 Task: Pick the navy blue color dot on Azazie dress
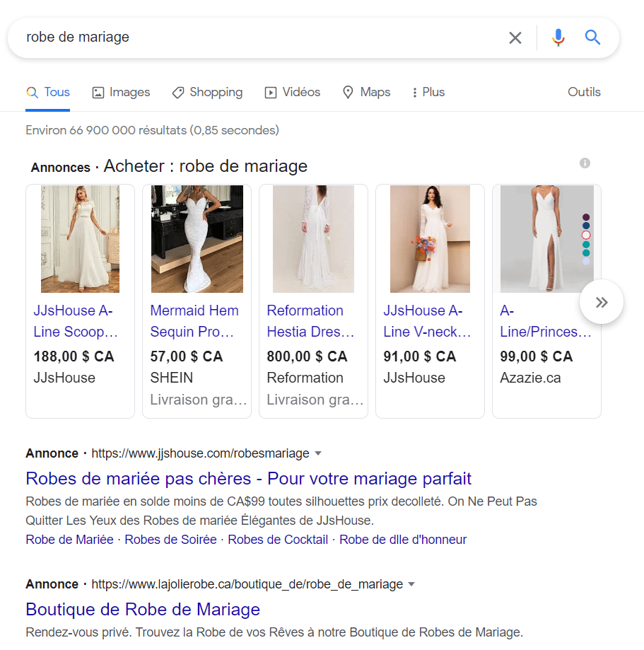(586, 226)
